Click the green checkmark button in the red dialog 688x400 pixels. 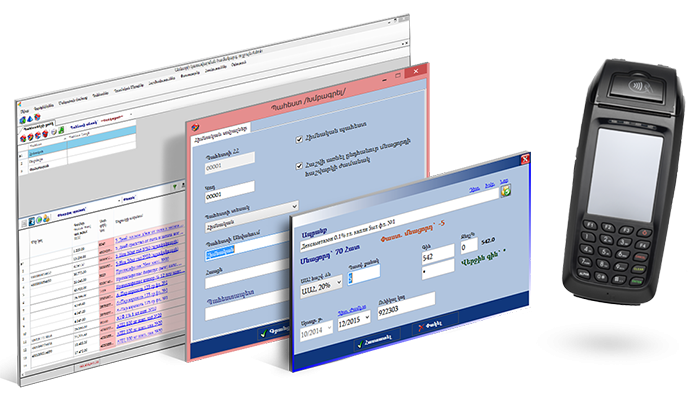[275, 332]
